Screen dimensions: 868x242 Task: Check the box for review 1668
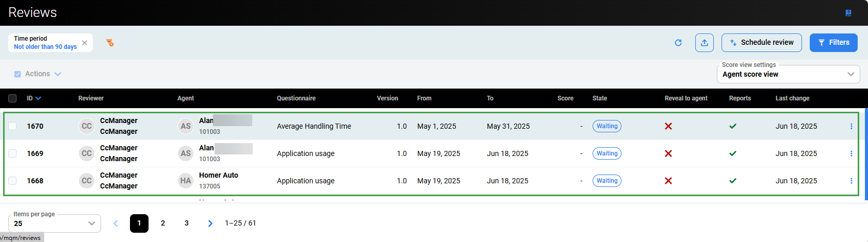[13, 181]
